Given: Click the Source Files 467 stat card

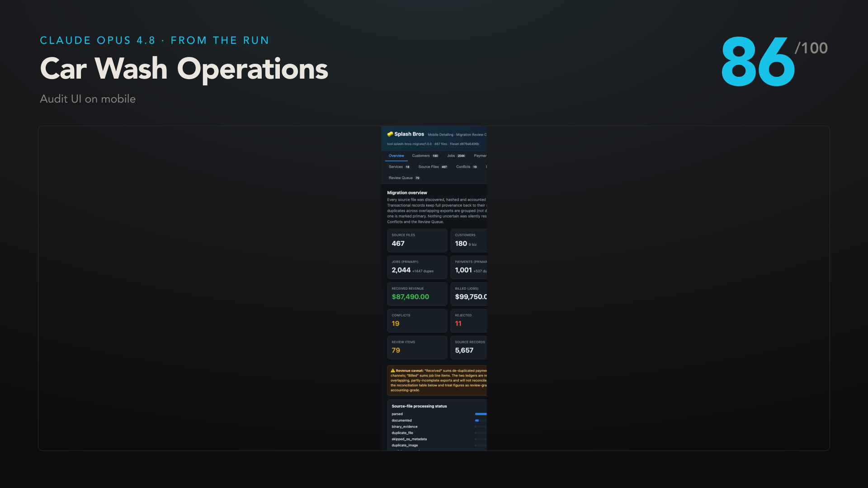Looking at the screenshot, I should pos(417,240).
